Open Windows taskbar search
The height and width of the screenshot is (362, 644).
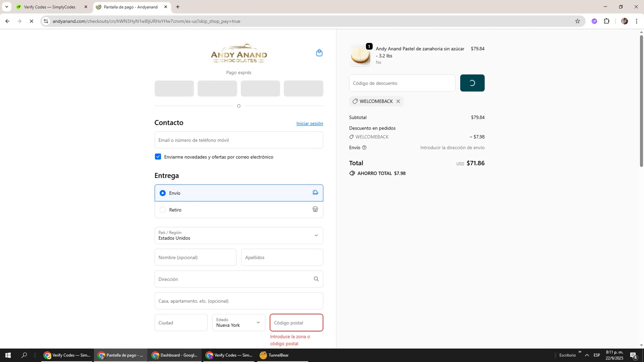24,355
